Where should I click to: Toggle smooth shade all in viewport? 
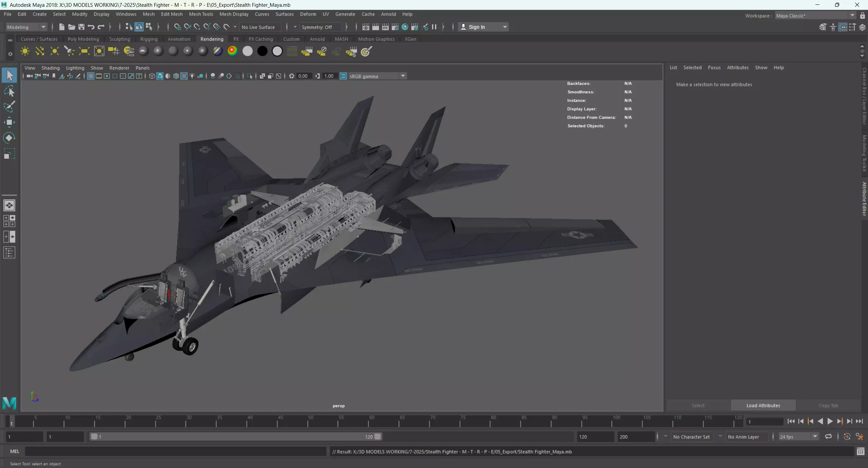tap(160, 76)
